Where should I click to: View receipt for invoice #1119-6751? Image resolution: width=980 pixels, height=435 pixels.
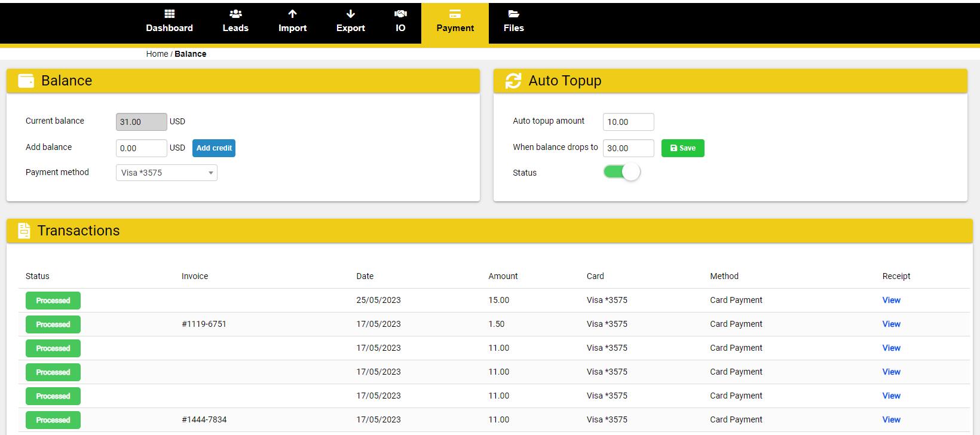point(891,324)
